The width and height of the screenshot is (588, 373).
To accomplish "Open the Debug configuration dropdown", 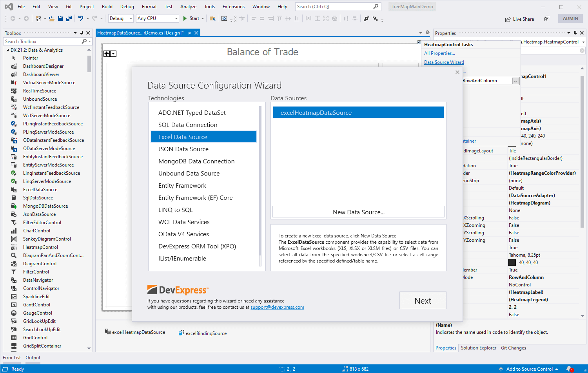I will click(131, 18).
